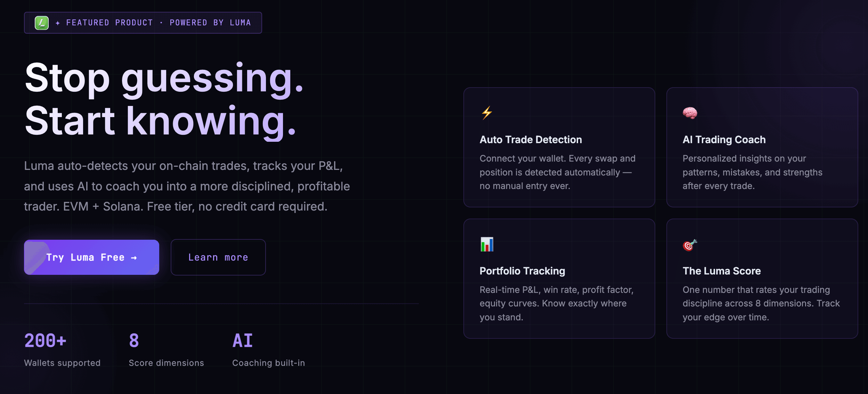The image size is (868, 394).
Task: Click the Coaching built-in label
Action: coord(268,363)
